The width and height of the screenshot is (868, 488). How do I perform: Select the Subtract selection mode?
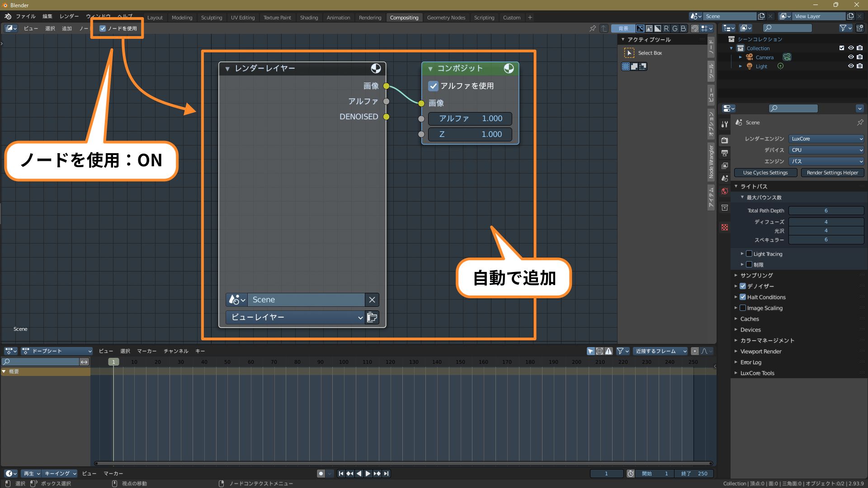[643, 66]
